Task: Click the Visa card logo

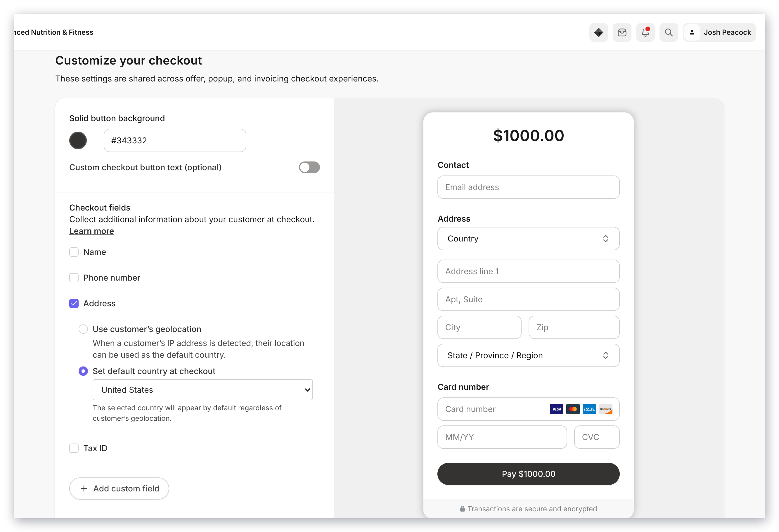Action: click(556, 409)
